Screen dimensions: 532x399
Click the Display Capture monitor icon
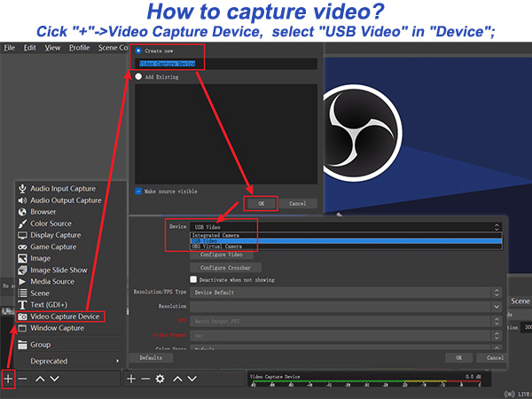coord(22,236)
